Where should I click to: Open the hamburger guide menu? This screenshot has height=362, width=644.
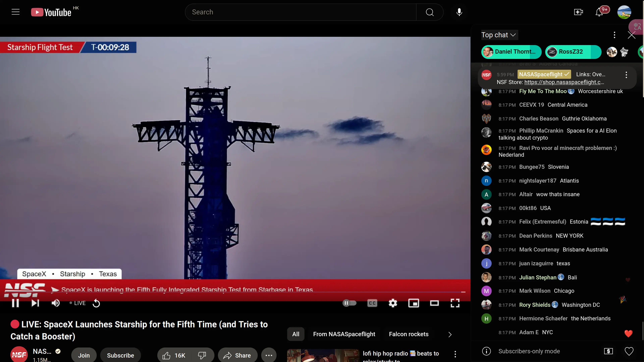15,12
